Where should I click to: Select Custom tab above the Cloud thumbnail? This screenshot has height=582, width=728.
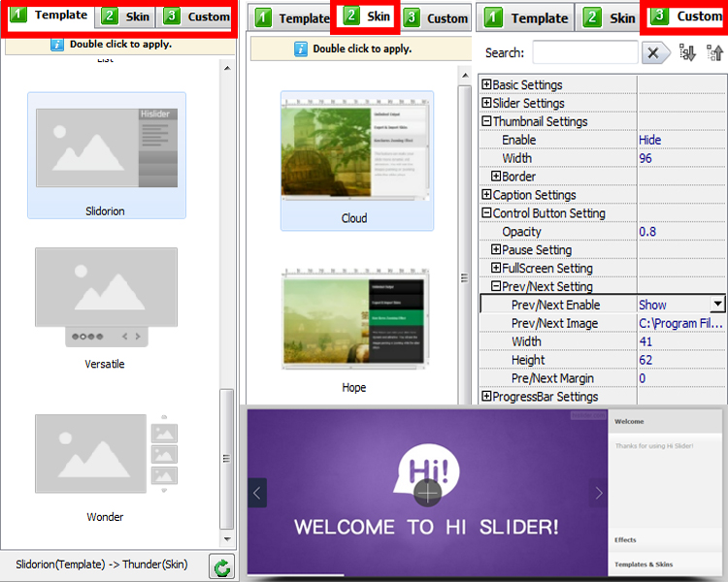coord(436,18)
